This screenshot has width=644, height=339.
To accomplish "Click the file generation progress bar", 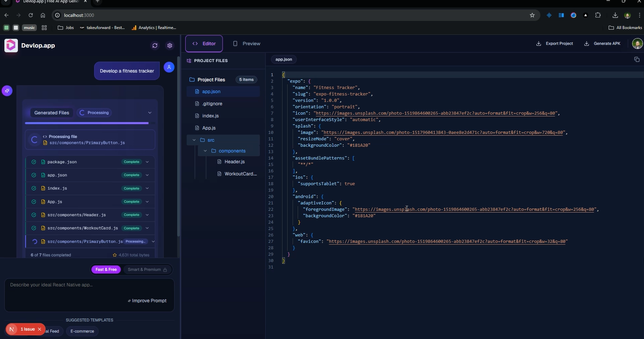I will (x=90, y=123).
